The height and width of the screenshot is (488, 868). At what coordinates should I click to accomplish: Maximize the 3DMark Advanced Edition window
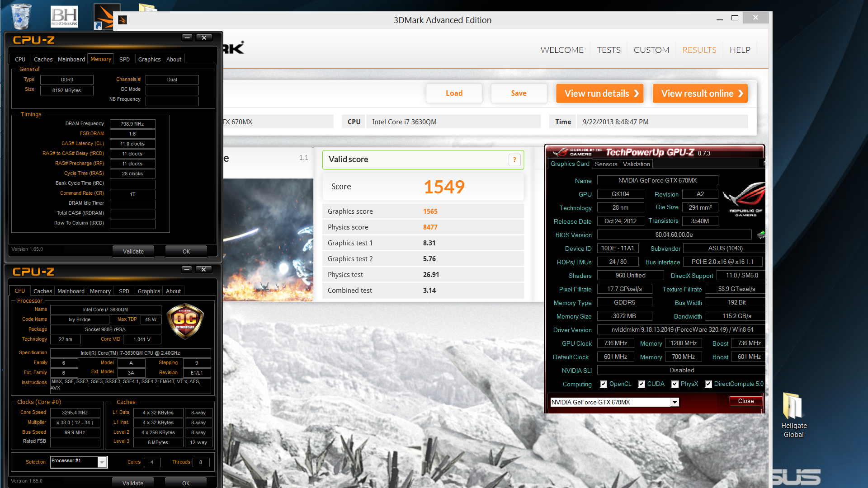(x=735, y=18)
